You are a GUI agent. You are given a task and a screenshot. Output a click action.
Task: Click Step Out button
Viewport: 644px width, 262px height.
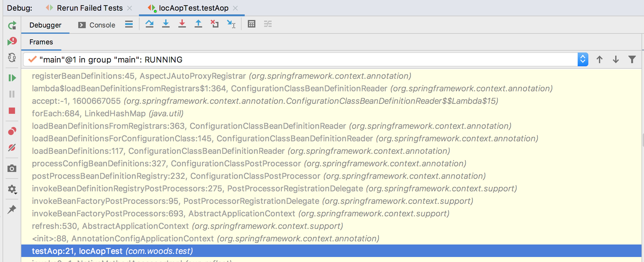pos(198,24)
